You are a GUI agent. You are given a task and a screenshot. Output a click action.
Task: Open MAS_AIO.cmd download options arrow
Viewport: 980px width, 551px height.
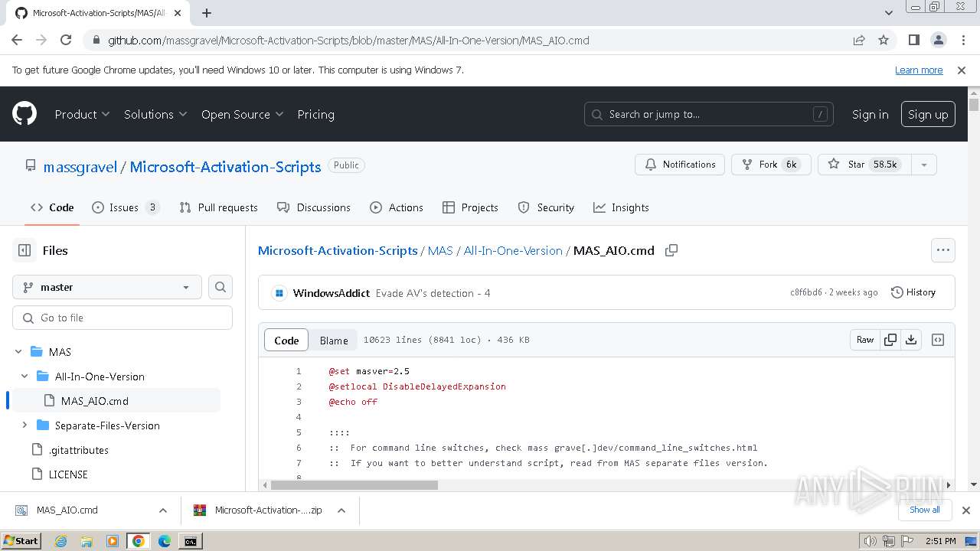[163, 510]
